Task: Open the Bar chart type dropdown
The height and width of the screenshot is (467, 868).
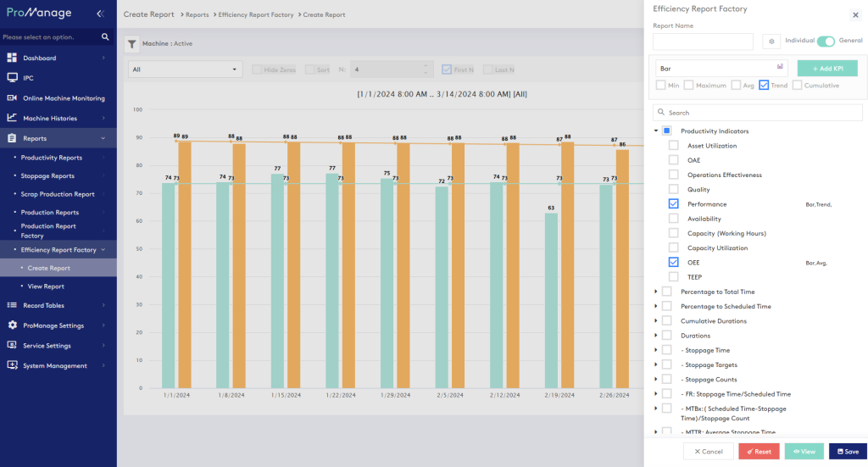Action: pos(721,68)
